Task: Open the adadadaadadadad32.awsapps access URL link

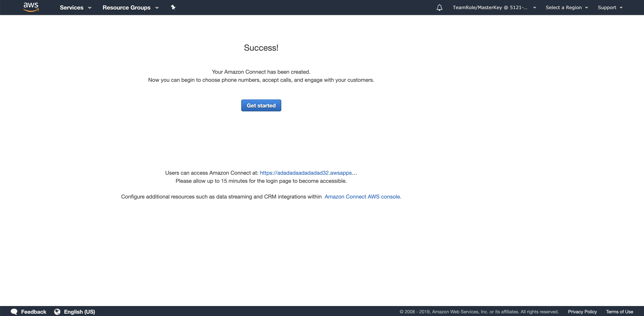Action: (x=306, y=173)
